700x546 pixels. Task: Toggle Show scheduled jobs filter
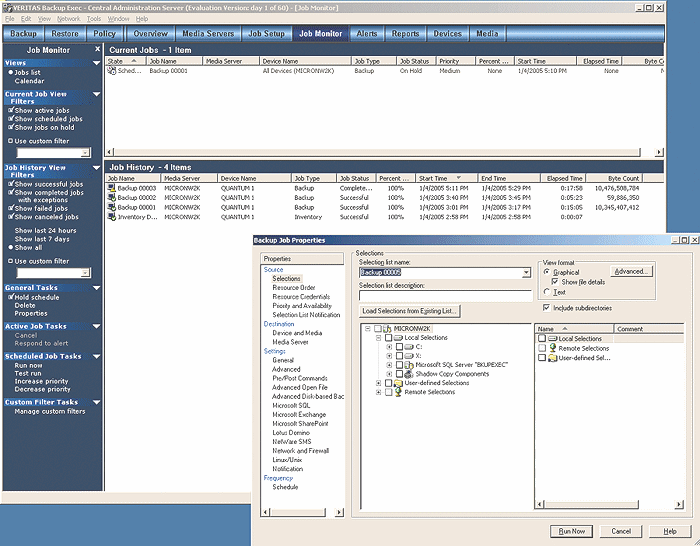click(x=11, y=118)
